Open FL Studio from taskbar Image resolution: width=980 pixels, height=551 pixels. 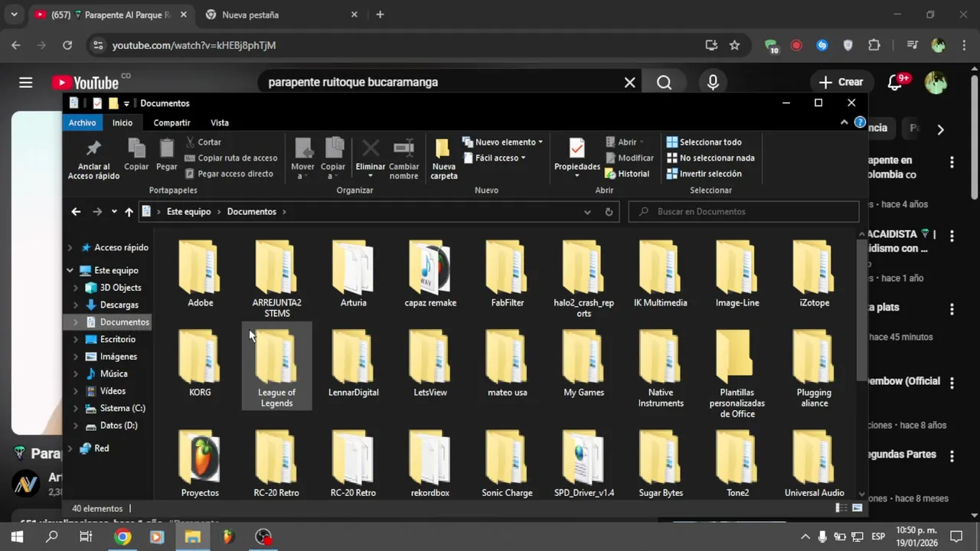pyautogui.click(x=227, y=537)
